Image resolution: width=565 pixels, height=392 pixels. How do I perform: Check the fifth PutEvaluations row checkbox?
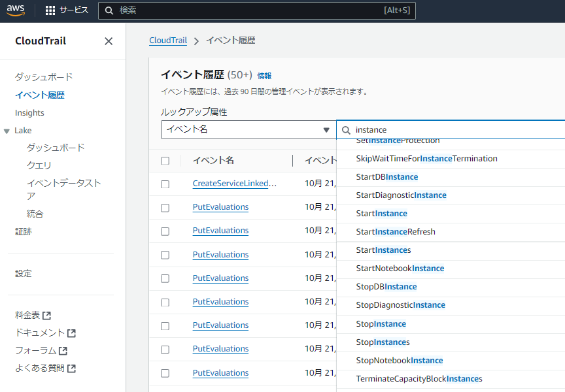[x=165, y=302]
